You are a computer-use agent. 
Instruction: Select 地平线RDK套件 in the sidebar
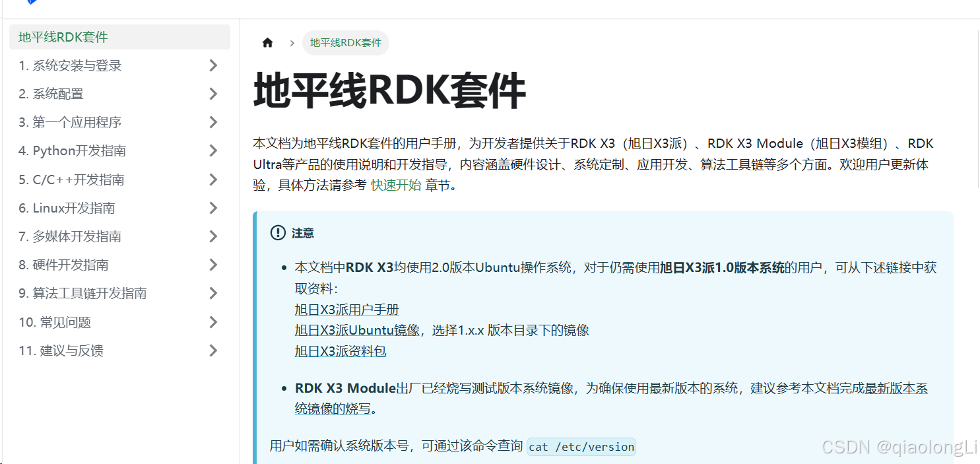point(119,37)
